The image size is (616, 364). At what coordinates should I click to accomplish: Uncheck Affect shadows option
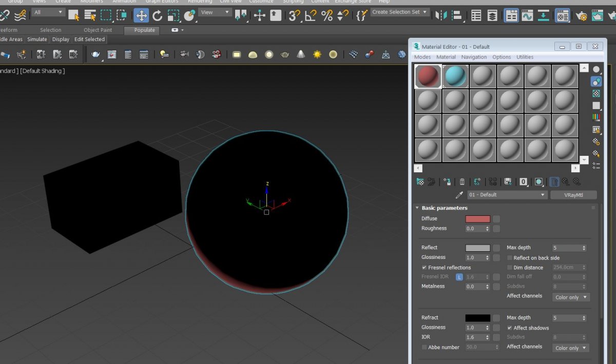point(510,328)
